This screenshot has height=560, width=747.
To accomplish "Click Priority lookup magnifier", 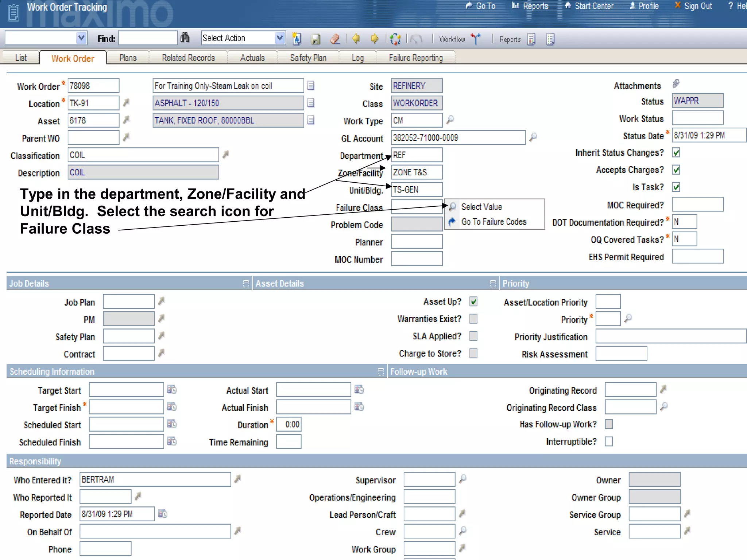I will [x=628, y=318].
